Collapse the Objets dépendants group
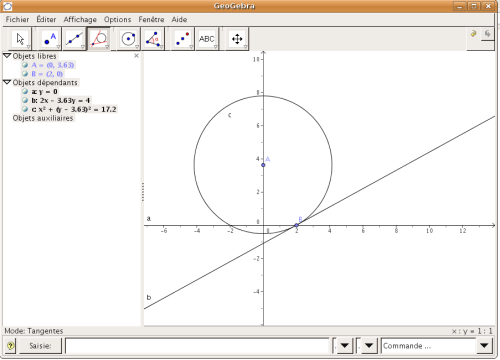 pyautogui.click(x=7, y=82)
